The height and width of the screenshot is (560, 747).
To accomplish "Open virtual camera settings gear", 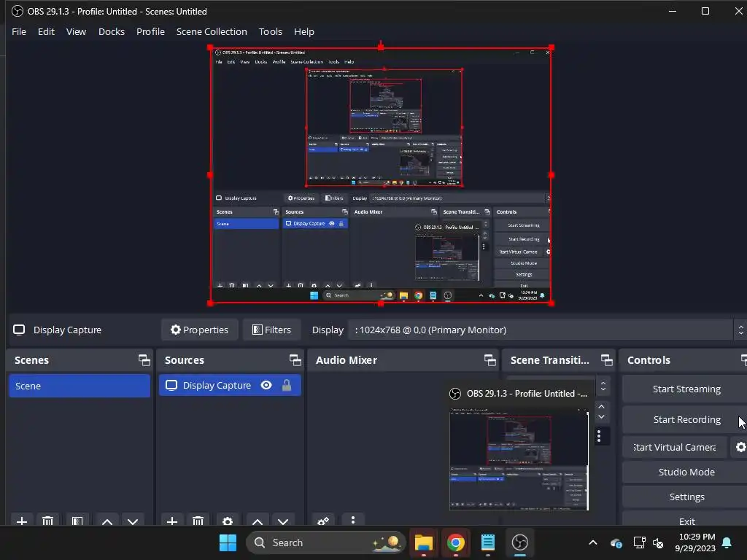I will click(x=740, y=447).
